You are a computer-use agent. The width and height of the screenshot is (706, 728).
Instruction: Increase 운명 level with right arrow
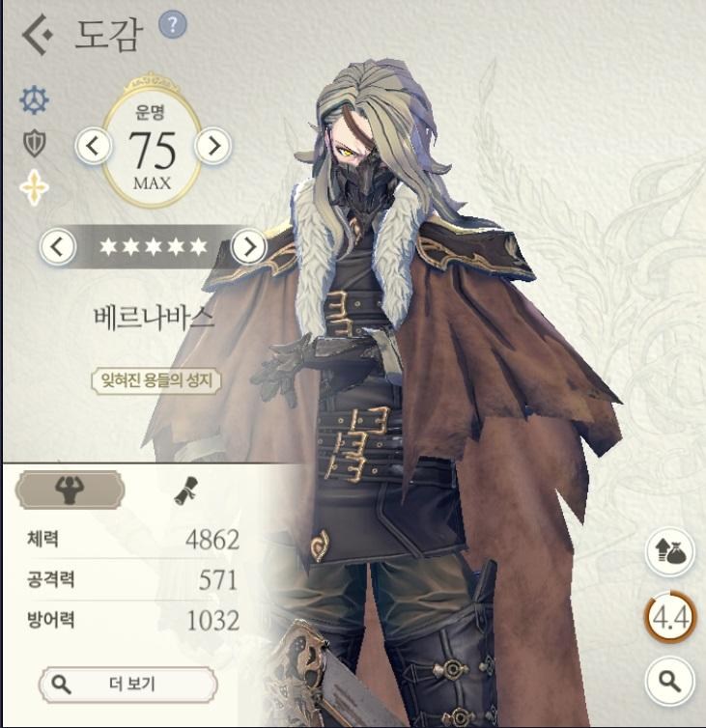(213, 146)
